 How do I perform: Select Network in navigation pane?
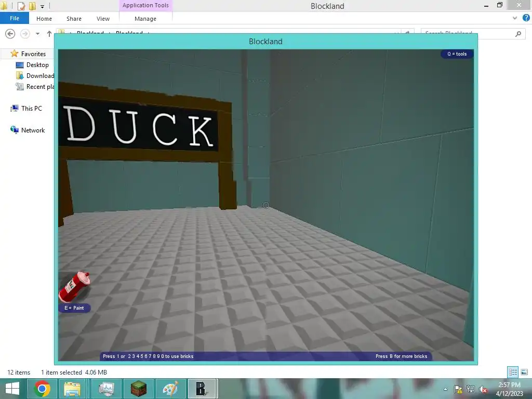coord(28,130)
